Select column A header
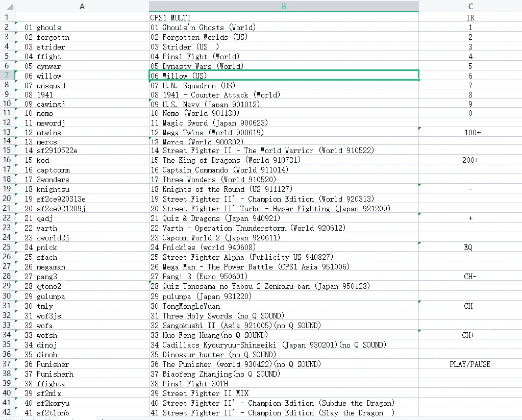The width and height of the screenshot is (522, 420). click(82, 6)
